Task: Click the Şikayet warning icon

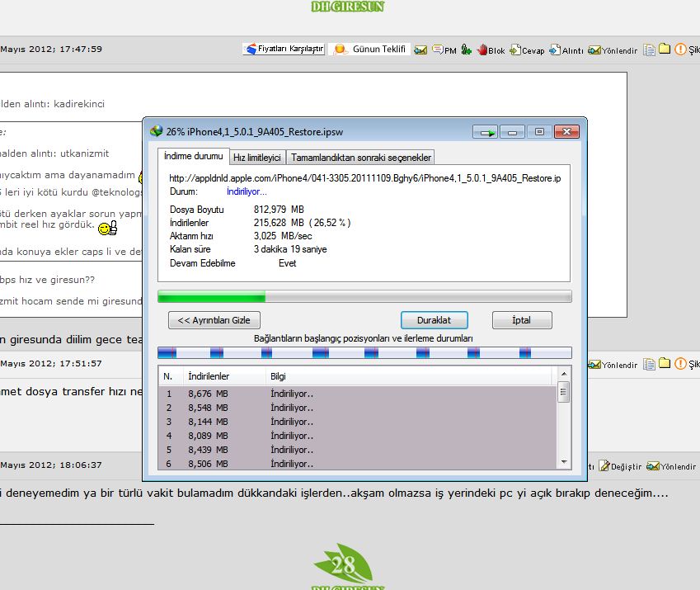Action: [679, 50]
